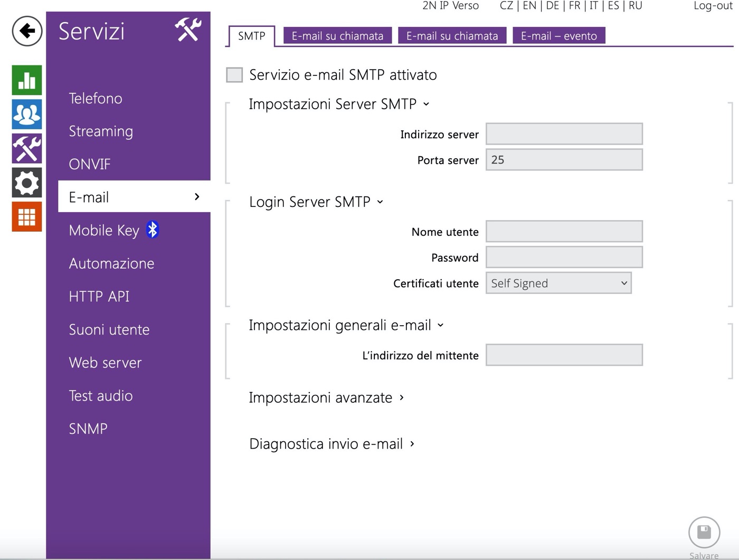
Task: Select Suoni utente in the sidebar
Action: coord(109,329)
